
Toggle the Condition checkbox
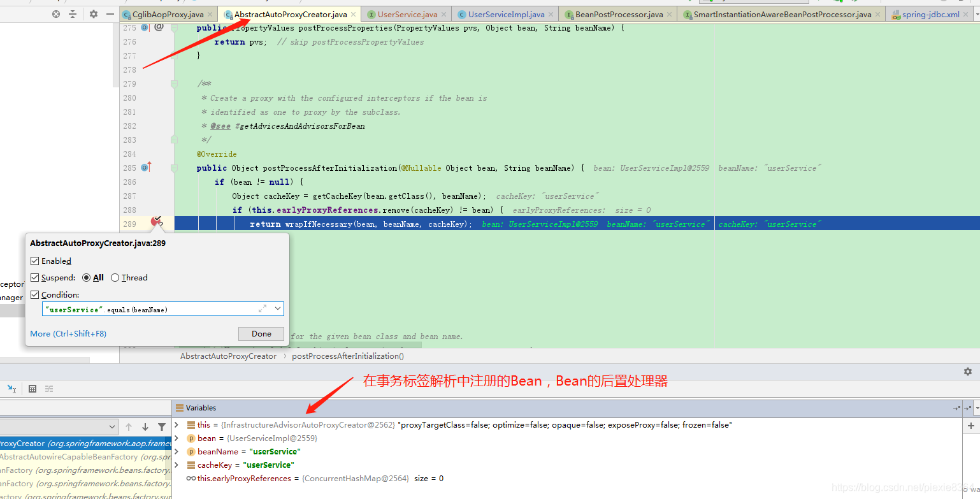[35, 295]
